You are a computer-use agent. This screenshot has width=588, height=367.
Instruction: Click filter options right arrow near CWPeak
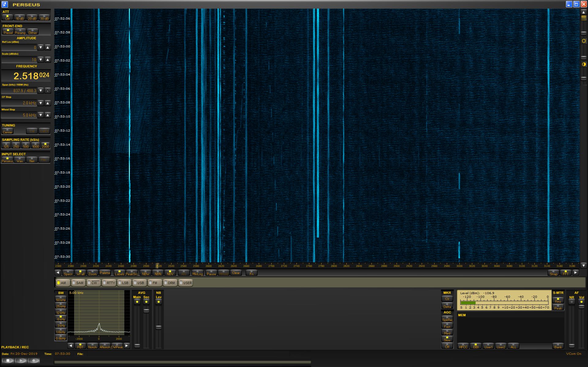(x=127, y=346)
